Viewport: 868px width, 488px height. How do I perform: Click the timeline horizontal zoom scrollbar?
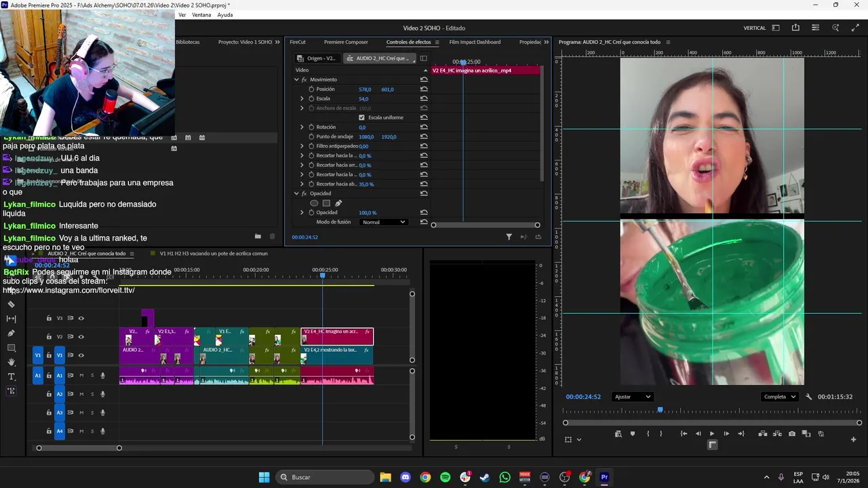tap(79, 448)
